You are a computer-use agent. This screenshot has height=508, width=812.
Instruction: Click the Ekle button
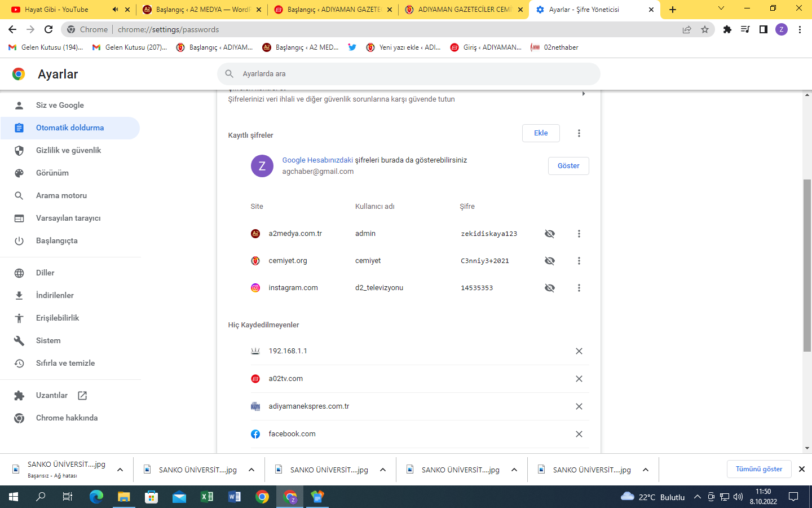541,133
